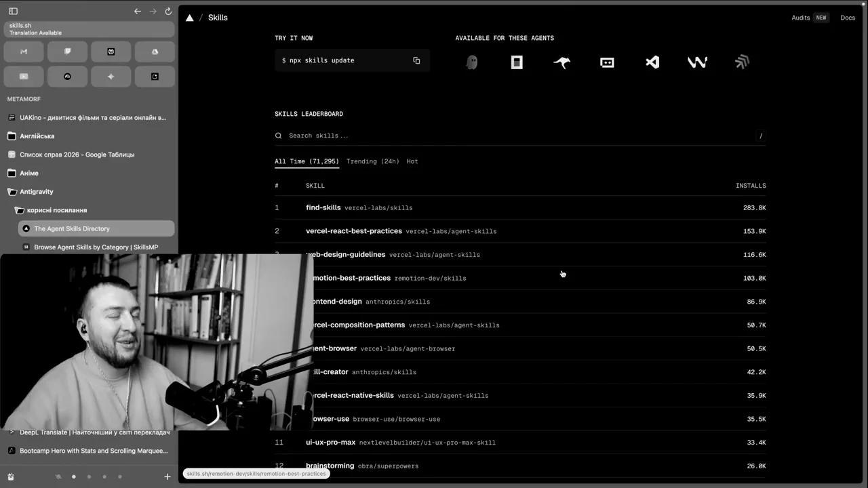The height and width of the screenshot is (488, 868).
Task: Click the SKILL column header
Action: click(x=315, y=186)
